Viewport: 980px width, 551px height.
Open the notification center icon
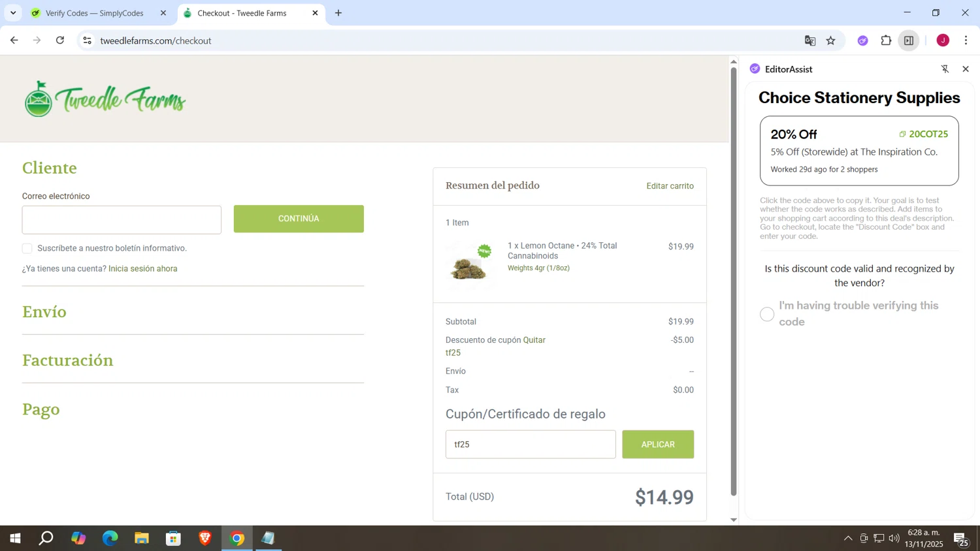point(961,539)
